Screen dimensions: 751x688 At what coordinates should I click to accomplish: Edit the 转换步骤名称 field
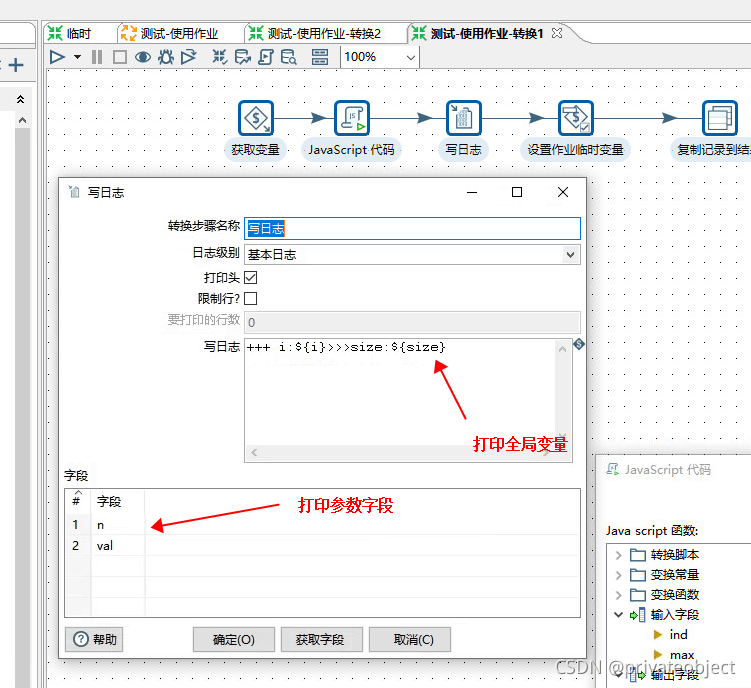(412, 229)
